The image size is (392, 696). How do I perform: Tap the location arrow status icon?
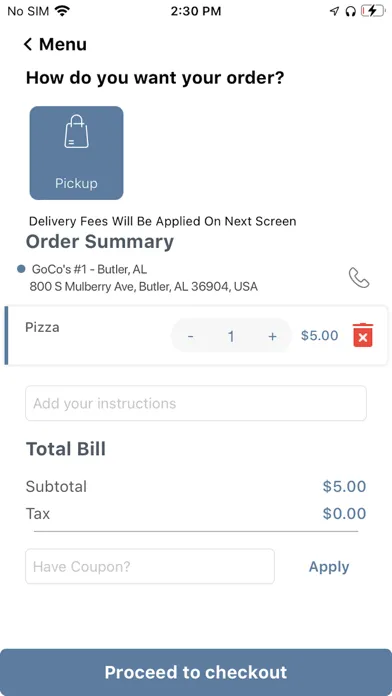coord(334,12)
